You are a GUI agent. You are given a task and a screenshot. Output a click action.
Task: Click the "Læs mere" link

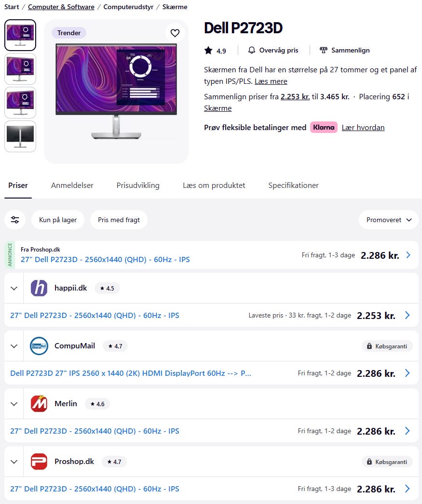[271, 81]
